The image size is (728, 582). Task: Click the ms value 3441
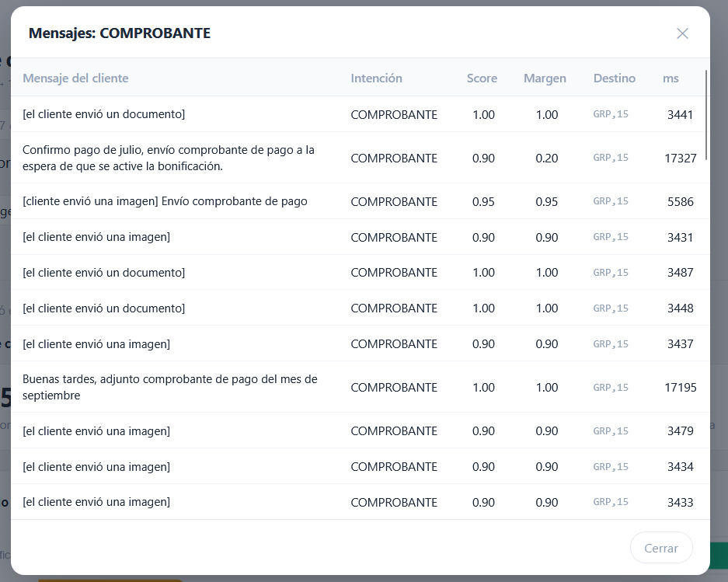point(680,114)
